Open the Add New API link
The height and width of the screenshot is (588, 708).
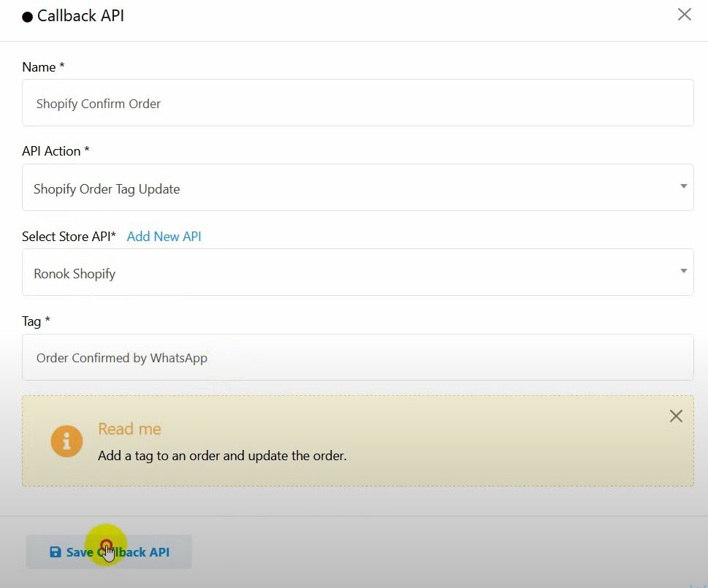164,236
